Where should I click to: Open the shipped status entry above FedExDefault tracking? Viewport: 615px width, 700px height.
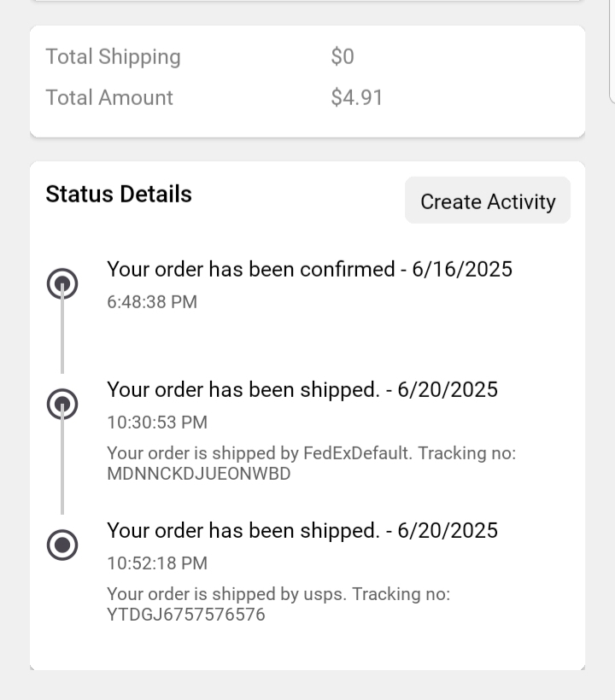click(302, 390)
